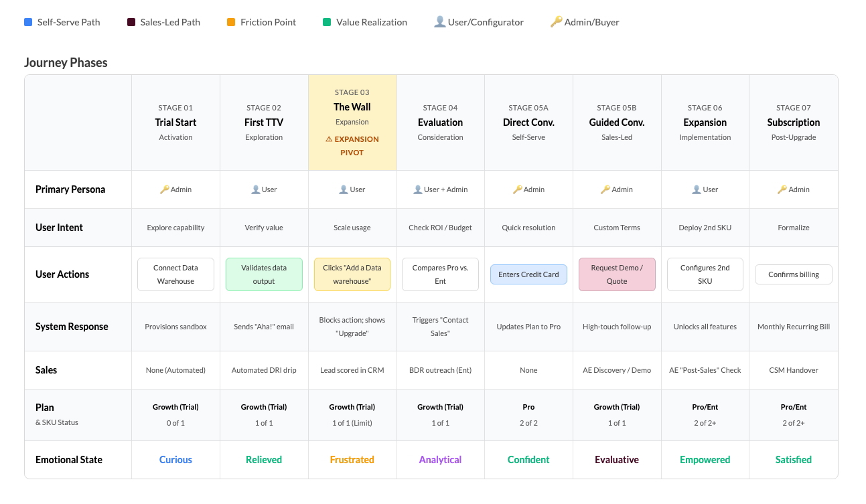Click the warning icon beside Expansion Pivot
The width and height of the screenshot is (866, 504).
pos(329,139)
